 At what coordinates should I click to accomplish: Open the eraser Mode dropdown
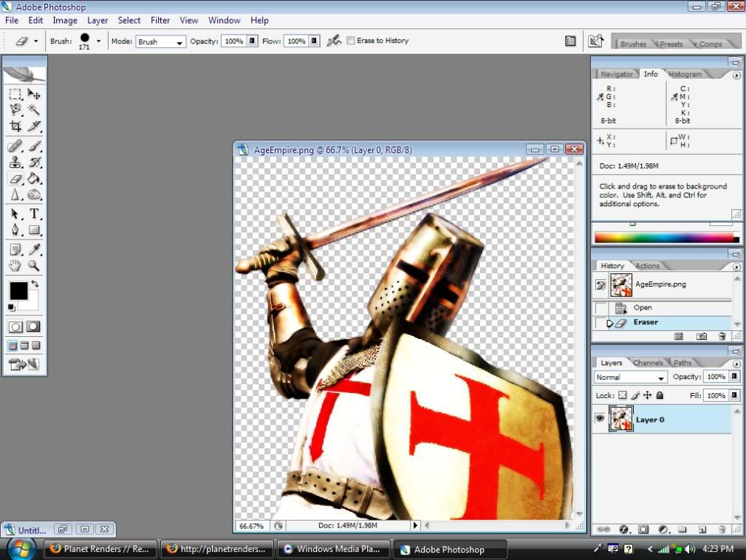tap(161, 41)
